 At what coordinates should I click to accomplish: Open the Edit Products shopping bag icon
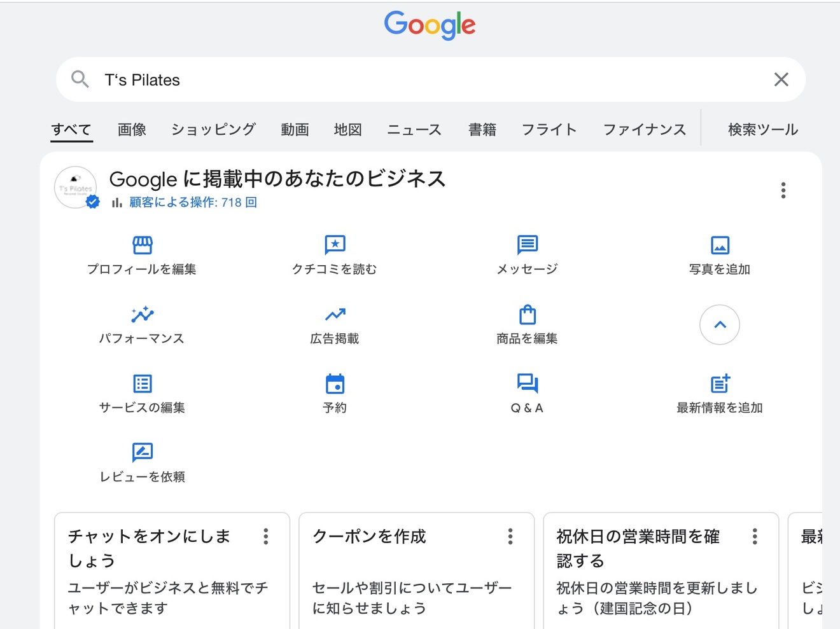click(x=527, y=314)
